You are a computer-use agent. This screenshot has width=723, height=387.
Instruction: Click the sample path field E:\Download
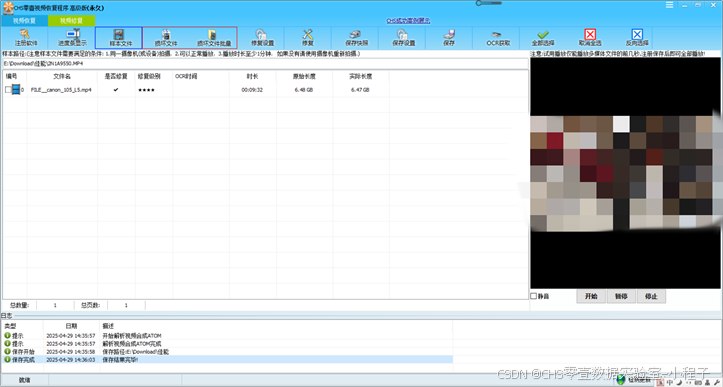[265, 63]
